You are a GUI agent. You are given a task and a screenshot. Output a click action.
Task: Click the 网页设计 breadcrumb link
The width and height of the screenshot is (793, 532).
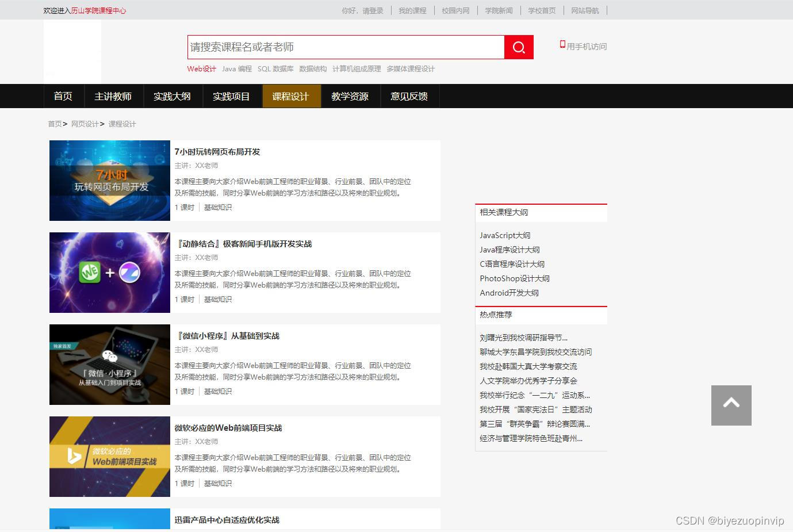[x=85, y=124]
